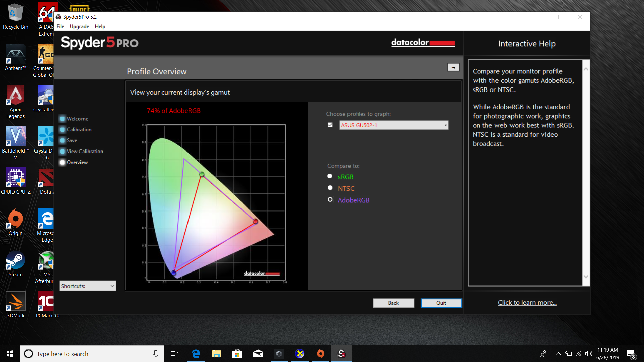Open the Wi-Fi network tray icon
This screenshot has width=644, height=362.
[x=579, y=354]
